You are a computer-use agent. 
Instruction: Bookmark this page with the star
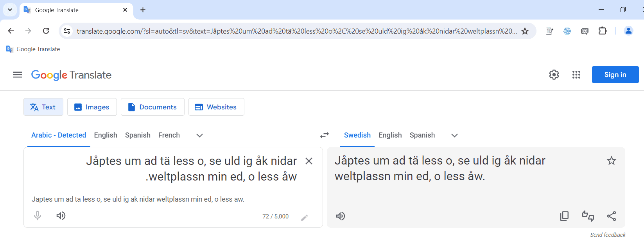click(x=525, y=31)
